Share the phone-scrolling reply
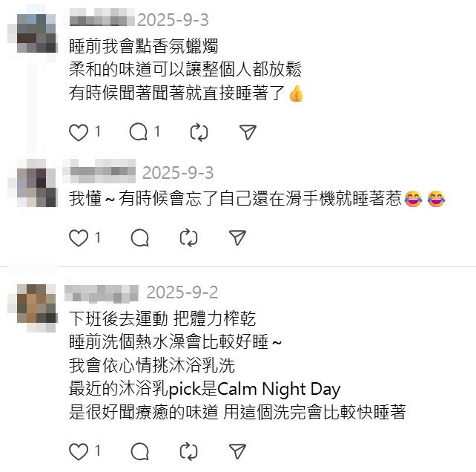The image size is (476, 472). coord(237,237)
